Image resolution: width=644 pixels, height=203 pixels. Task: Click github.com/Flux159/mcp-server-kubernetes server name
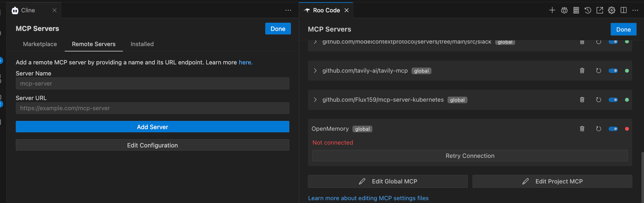pyautogui.click(x=383, y=100)
